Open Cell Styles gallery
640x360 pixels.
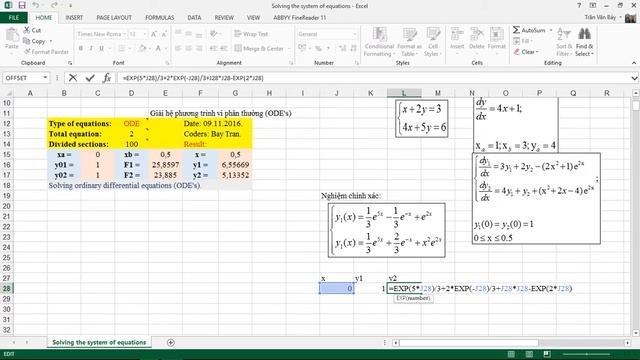[433, 42]
